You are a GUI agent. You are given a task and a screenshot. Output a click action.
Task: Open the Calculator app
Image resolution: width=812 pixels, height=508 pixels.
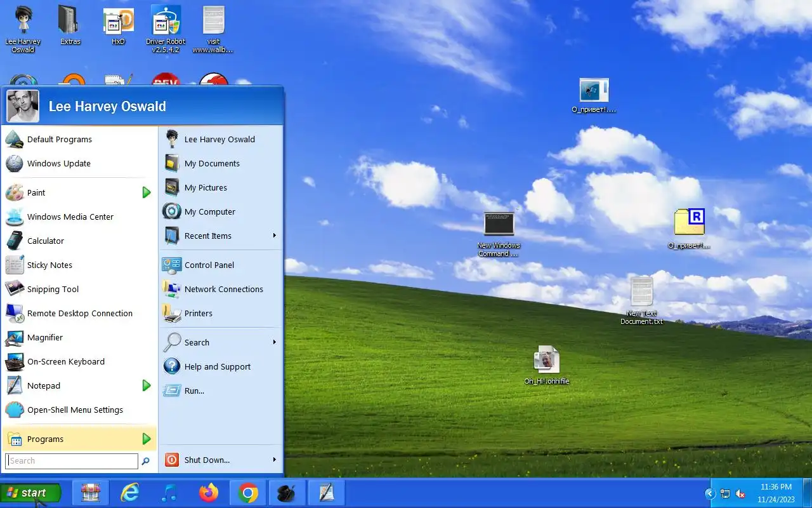pos(79,241)
